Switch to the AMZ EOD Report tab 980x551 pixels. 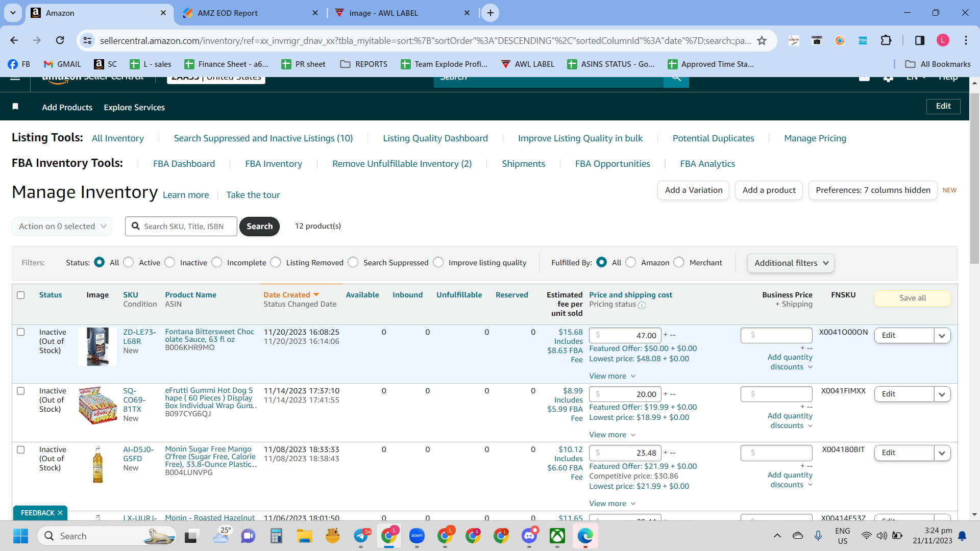click(250, 13)
